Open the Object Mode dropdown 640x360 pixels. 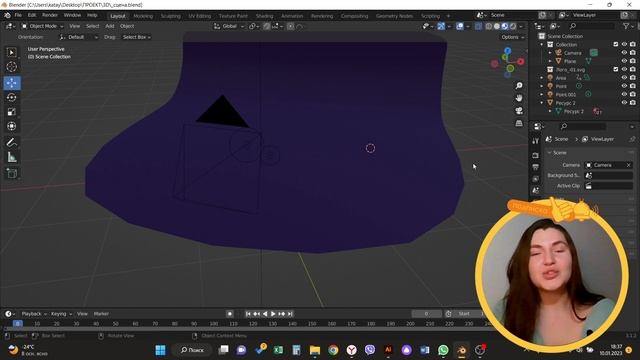pyautogui.click(x=42, y=26)
